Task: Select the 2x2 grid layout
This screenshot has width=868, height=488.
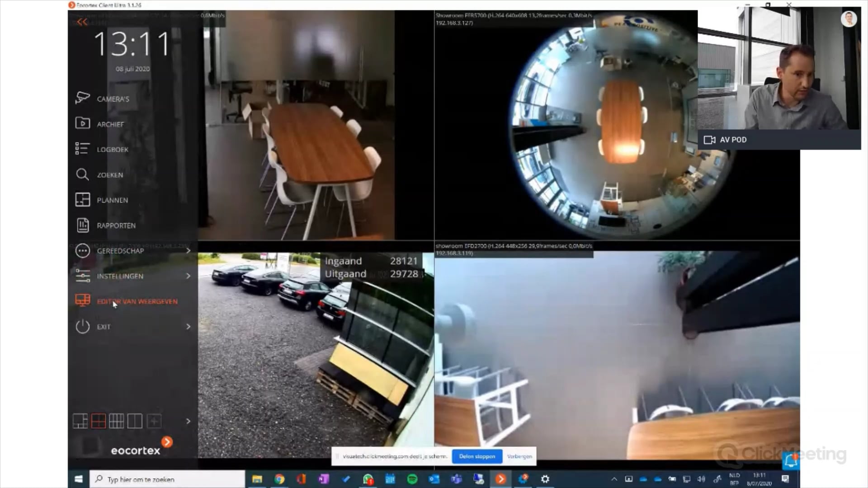Action: 98,420
